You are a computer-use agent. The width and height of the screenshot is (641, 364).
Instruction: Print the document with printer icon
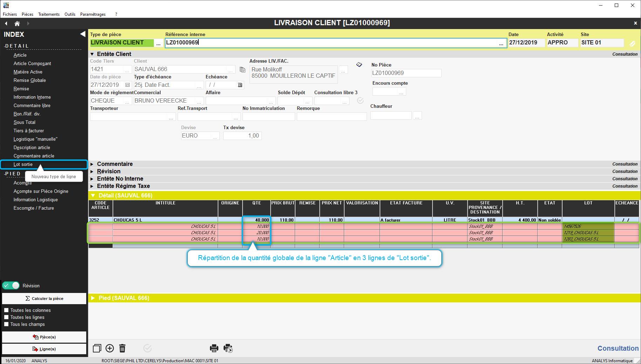[x=214, y=348]
